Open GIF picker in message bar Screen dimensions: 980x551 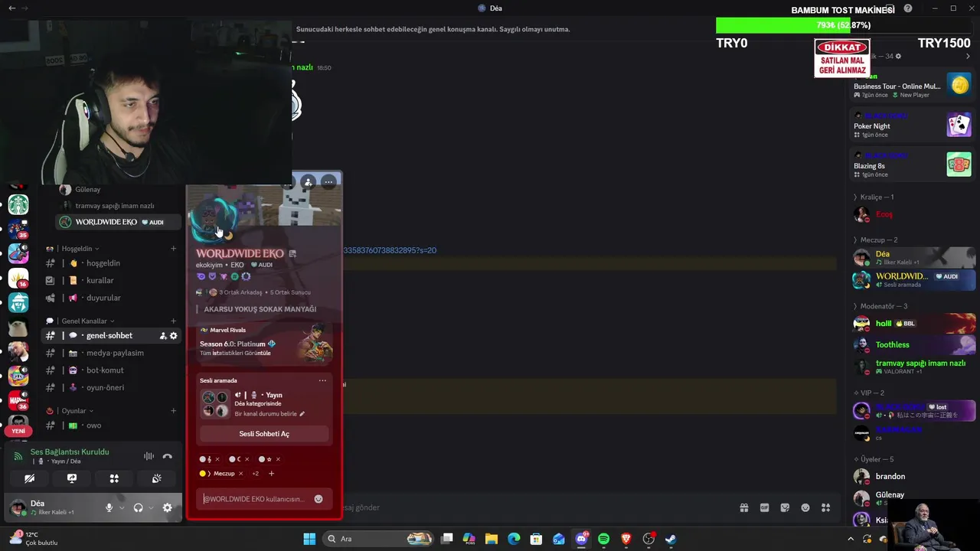(764, 507)
